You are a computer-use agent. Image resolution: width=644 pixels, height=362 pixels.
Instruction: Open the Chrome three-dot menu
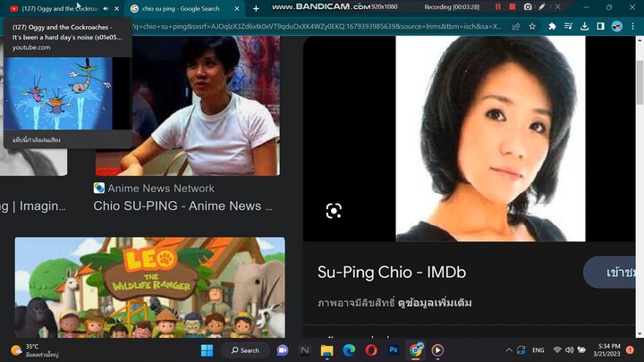coord(633,26)
